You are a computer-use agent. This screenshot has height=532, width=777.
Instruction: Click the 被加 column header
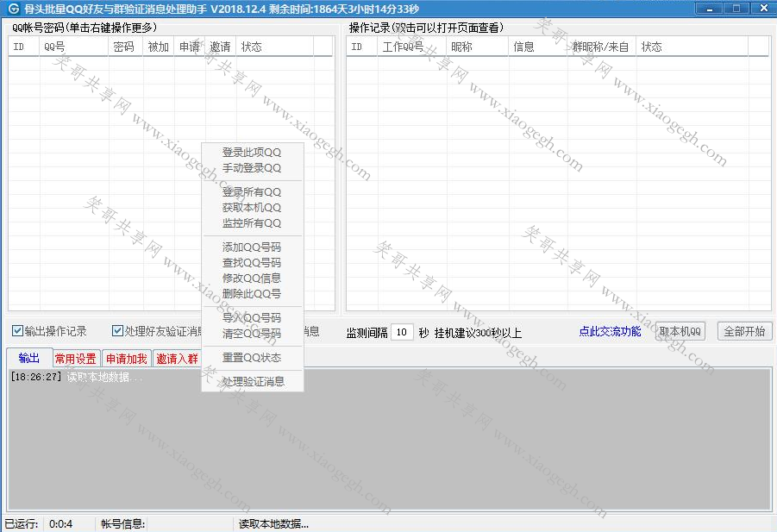point(159,47)
